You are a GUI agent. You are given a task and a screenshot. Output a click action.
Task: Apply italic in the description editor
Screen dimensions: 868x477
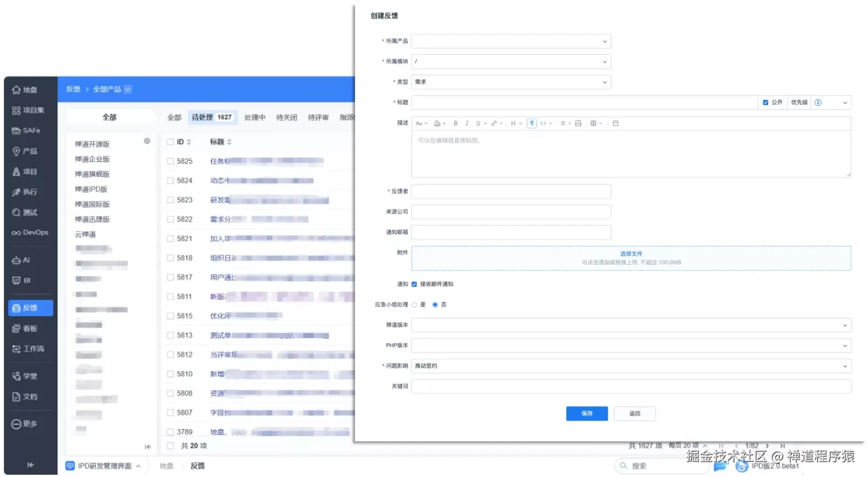[467, 124]
